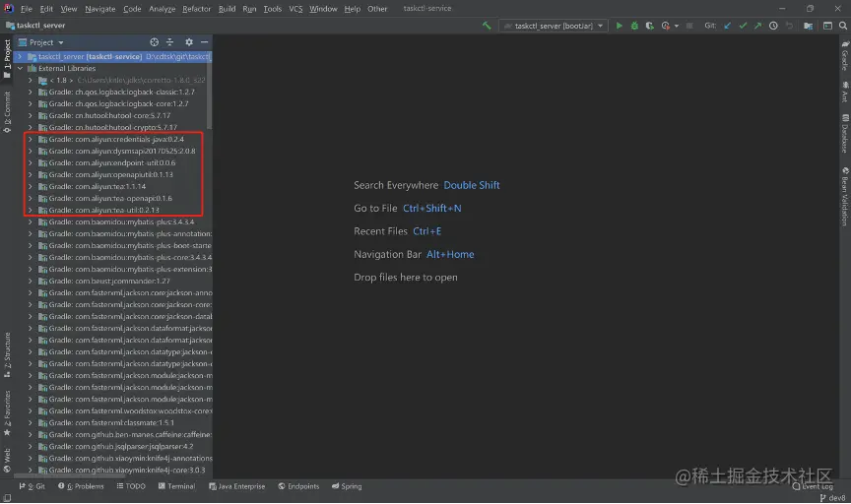Select Gradle: com.github.xiaoymin:knife4j-core:3.0.3
Screen dimensions: 851x504
click(x=121, y=470)
